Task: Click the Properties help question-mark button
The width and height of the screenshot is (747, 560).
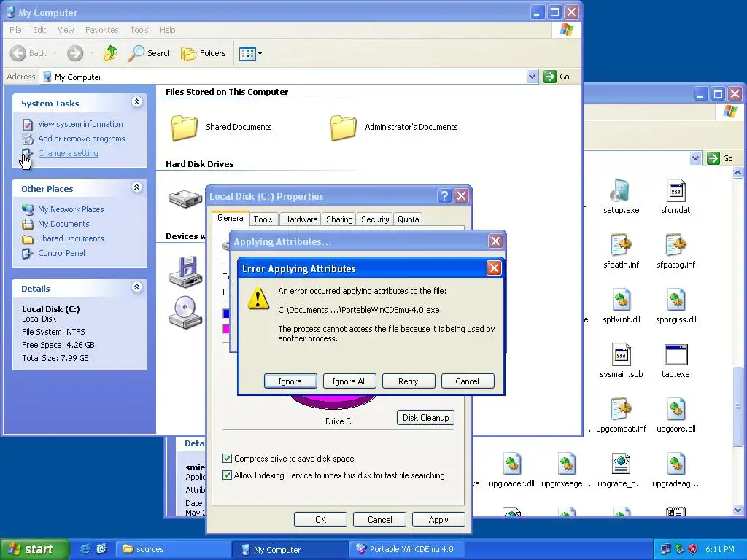Action: [444, 195]
